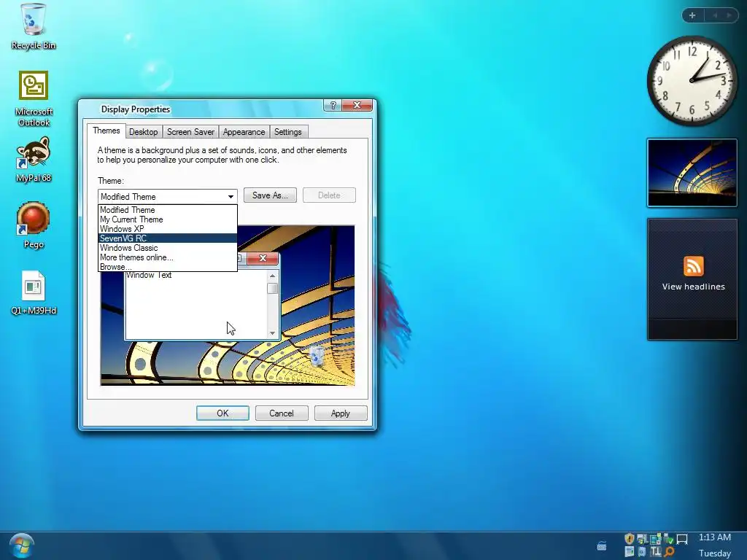Click the RSS feed headlines icon

(x=693, y=265)
